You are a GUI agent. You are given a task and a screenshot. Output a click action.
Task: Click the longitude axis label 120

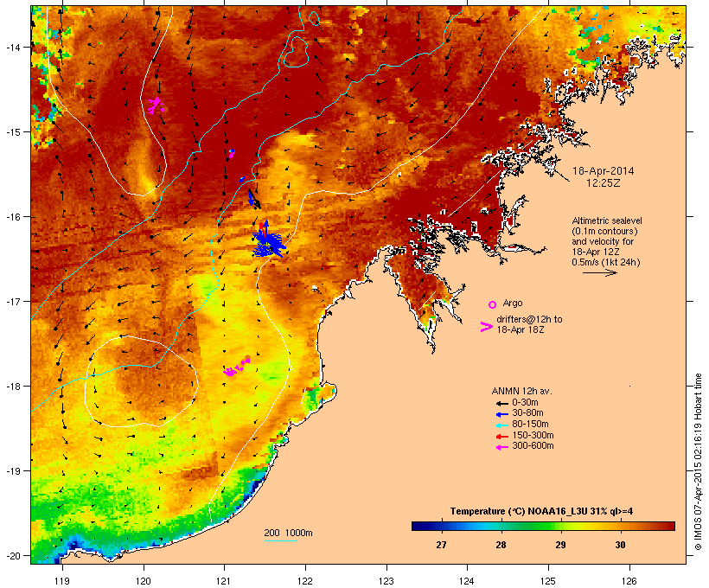pos(144,581)
